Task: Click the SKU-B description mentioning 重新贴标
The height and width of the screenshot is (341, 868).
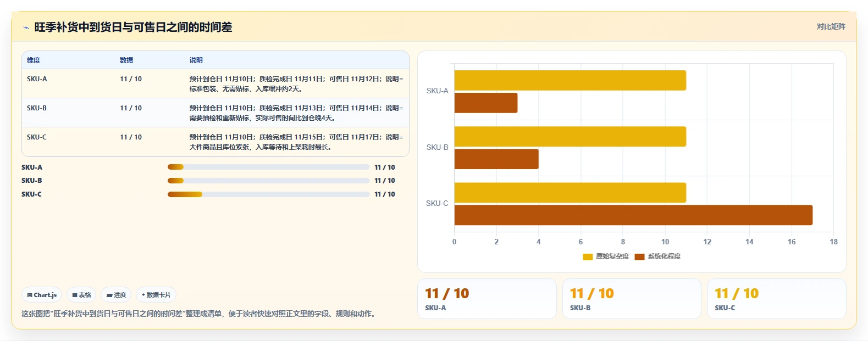Action: click(296, 113)
